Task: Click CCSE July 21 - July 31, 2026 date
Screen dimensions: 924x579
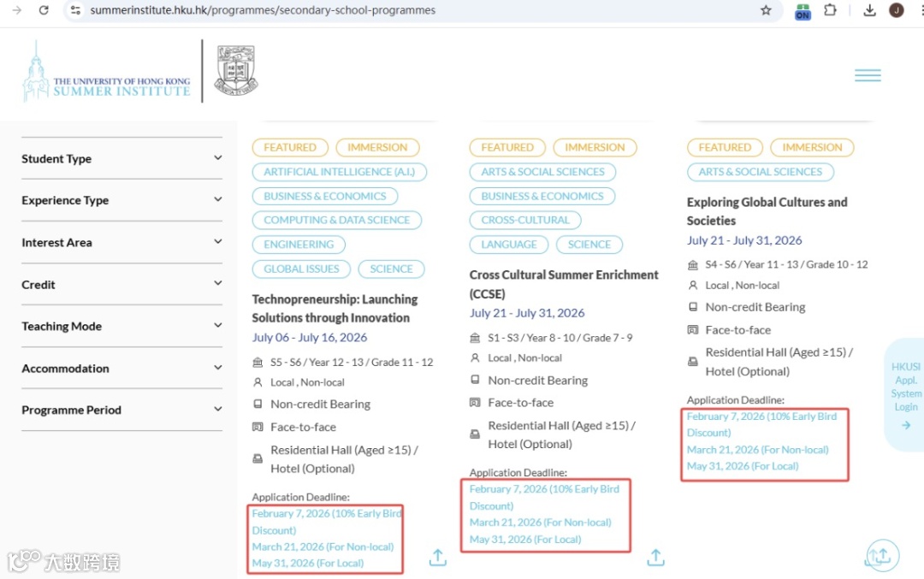Action: 527,313
